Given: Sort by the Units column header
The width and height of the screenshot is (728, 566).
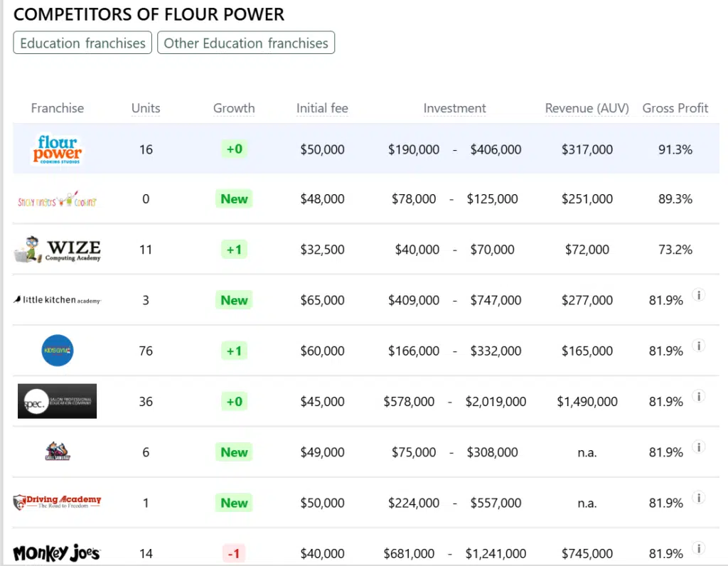Looking at the screenshot, I should [146, 108].
